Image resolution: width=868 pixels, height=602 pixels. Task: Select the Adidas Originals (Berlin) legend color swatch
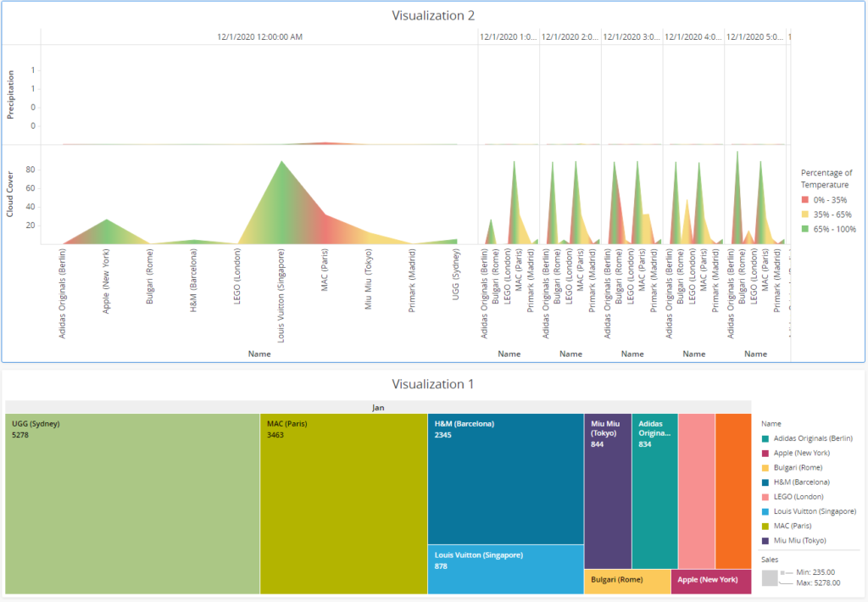tap(765, 438)
